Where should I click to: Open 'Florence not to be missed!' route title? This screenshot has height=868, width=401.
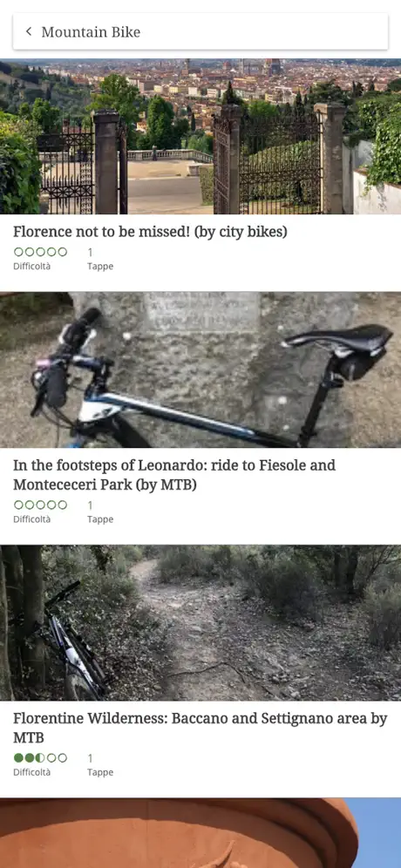150,232
